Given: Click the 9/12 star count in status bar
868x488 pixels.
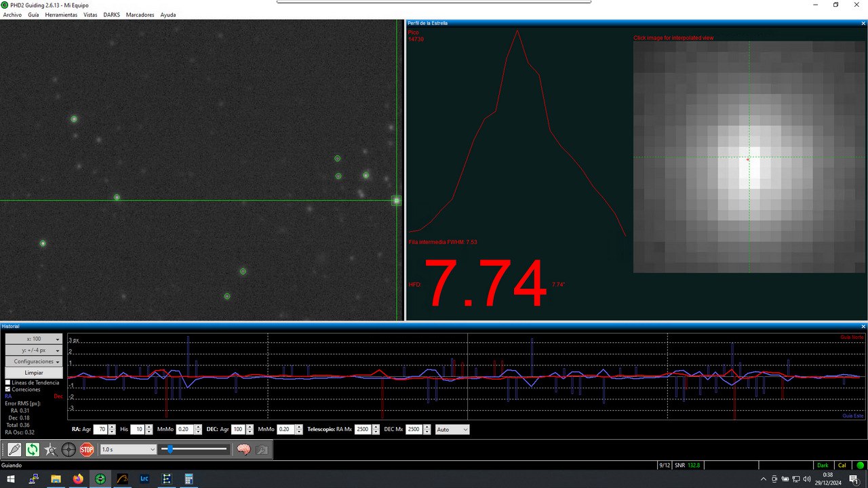Looking at the screenshot, I should tap(665, 466).
